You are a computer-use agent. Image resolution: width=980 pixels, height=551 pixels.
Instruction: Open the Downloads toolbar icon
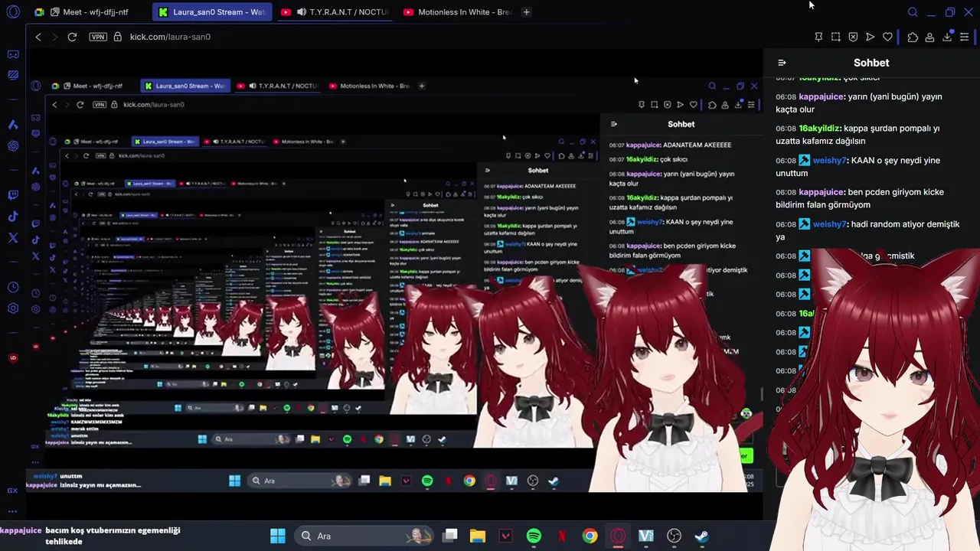(947, 37)
